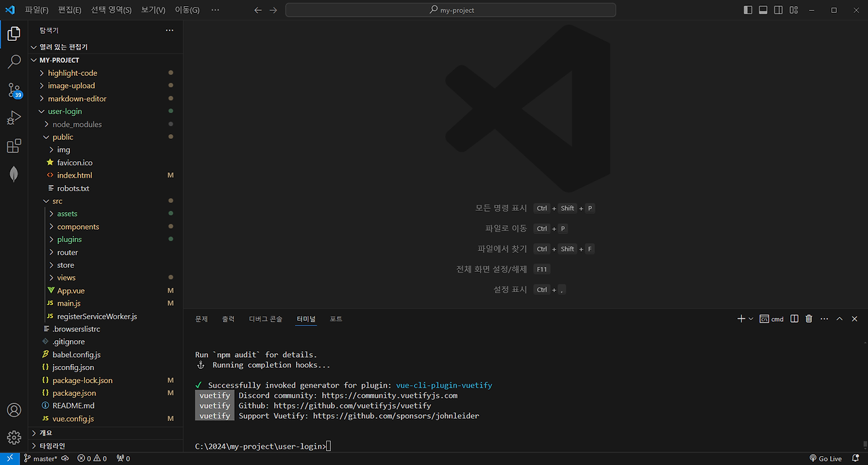Screen dimensions: 868x465
Task: Click the explorer more actions ellipsis
Action: 170,31
